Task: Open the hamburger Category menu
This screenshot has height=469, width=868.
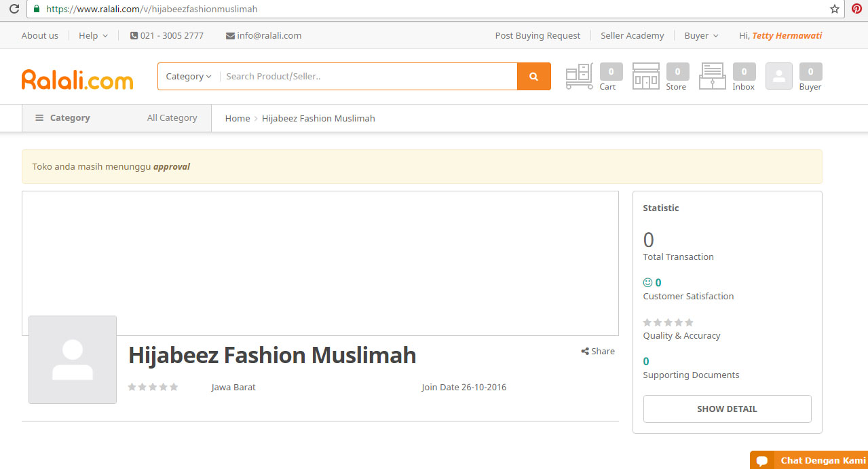Action: point(62,118)
